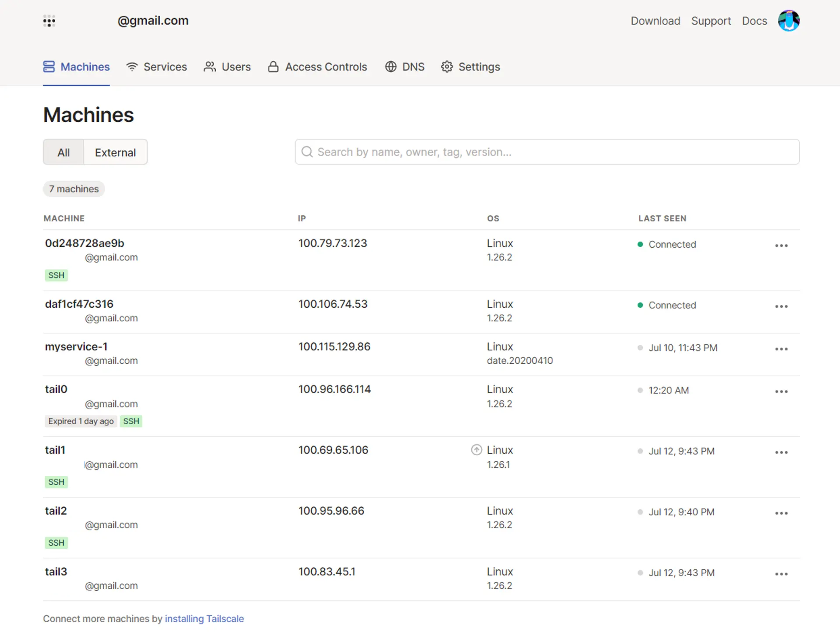This screenshot has width=840, height=644.
Task: Focus the machine search field
Action: (547, 152)
